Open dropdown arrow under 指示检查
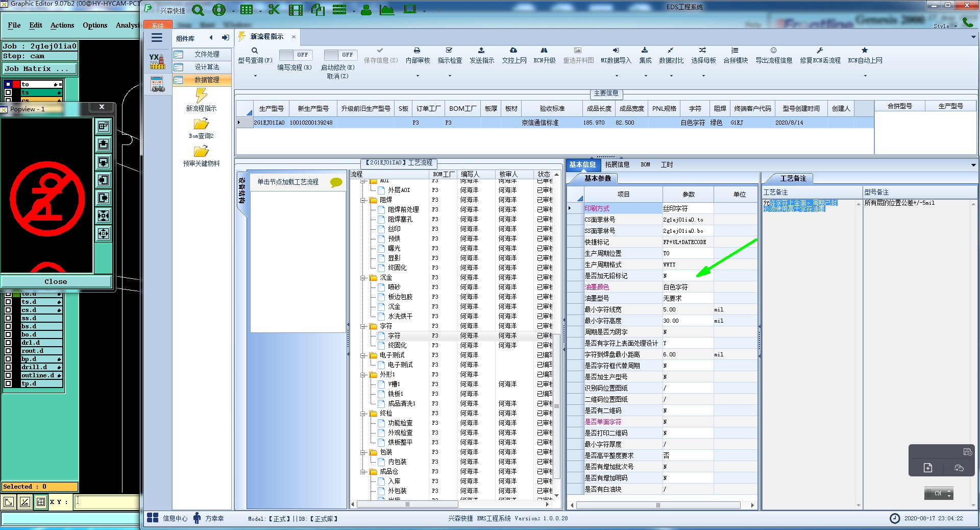980x530 pixels. pyautogui.click(x=450, y=76)
